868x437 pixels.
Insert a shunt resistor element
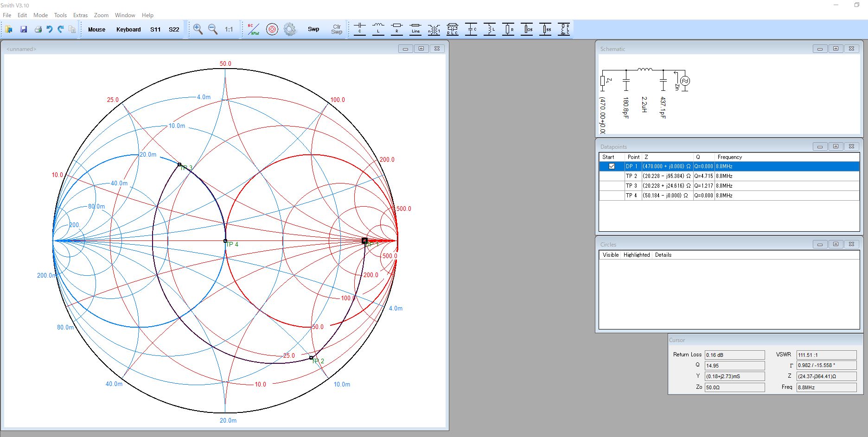click(x=508, y=29)
